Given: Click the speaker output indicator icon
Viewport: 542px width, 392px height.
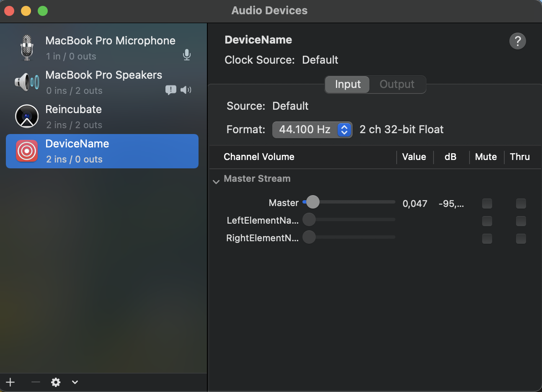Looking at the screenshot, I should 186,90.
